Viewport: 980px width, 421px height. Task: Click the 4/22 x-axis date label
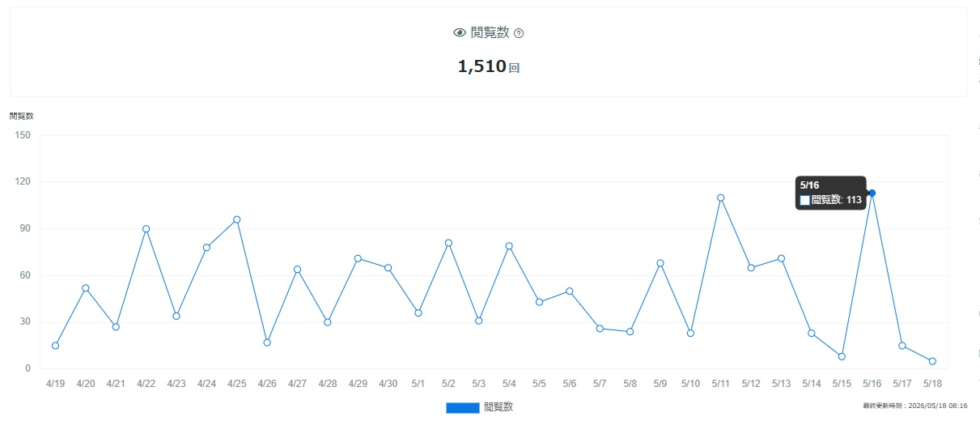(x=146, y=384)
